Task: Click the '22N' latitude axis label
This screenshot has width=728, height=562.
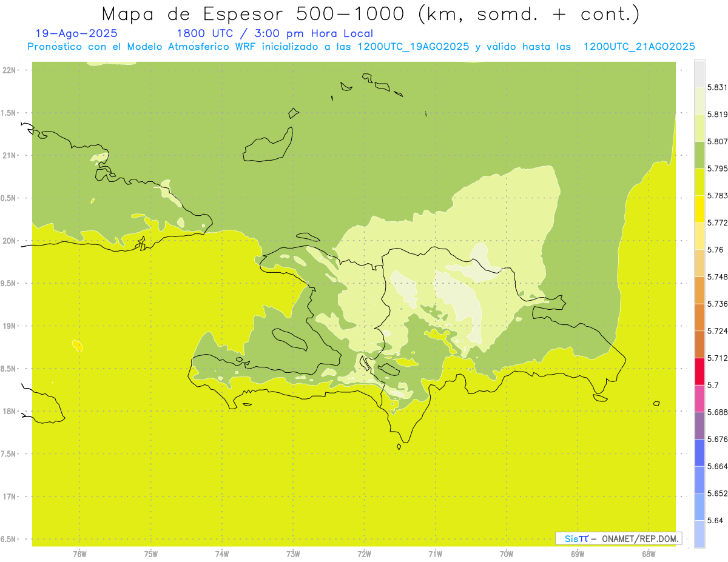Action: click(9, 70)
